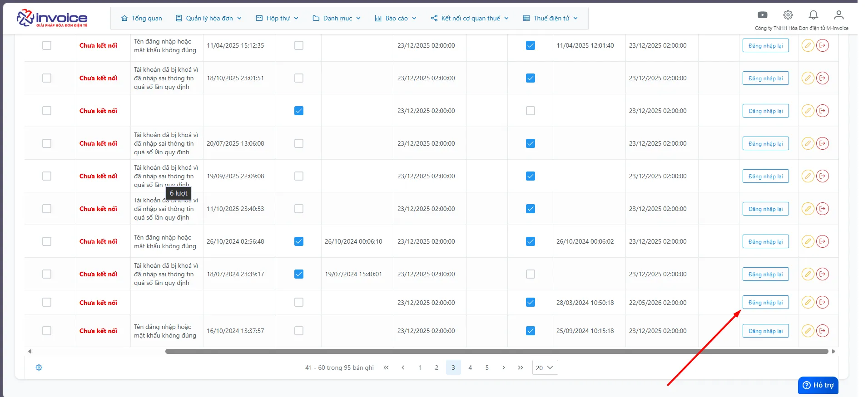Viewport: 868px width, 397px height.
Task: Click the red logout icon in last row
Action: tap(823, 331)
